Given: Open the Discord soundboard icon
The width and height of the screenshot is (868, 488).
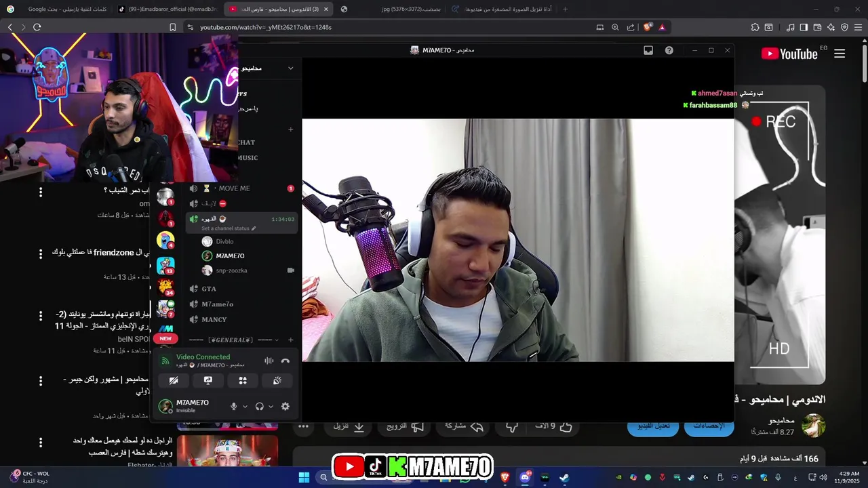Looking at the screenshot, I should point(277,381).
